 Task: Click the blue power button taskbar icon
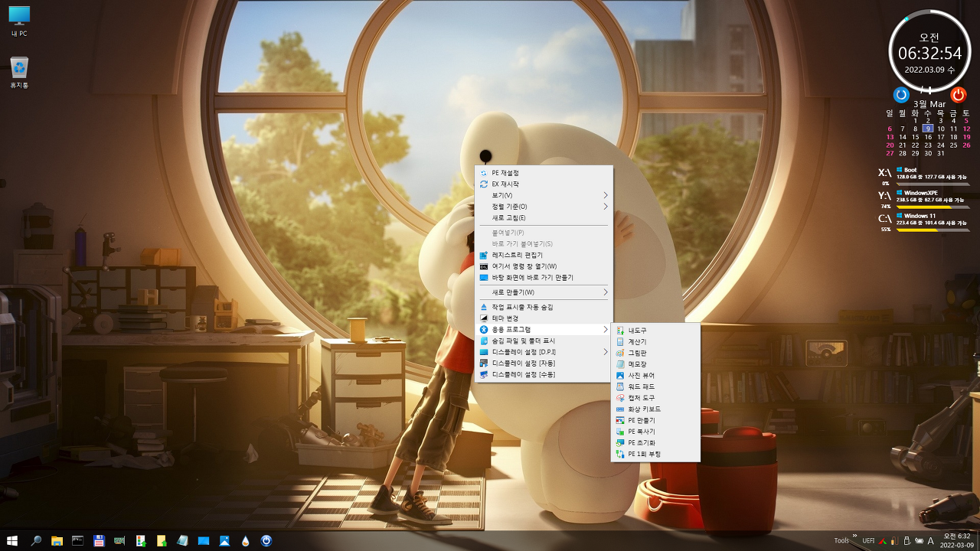point(266,540)
